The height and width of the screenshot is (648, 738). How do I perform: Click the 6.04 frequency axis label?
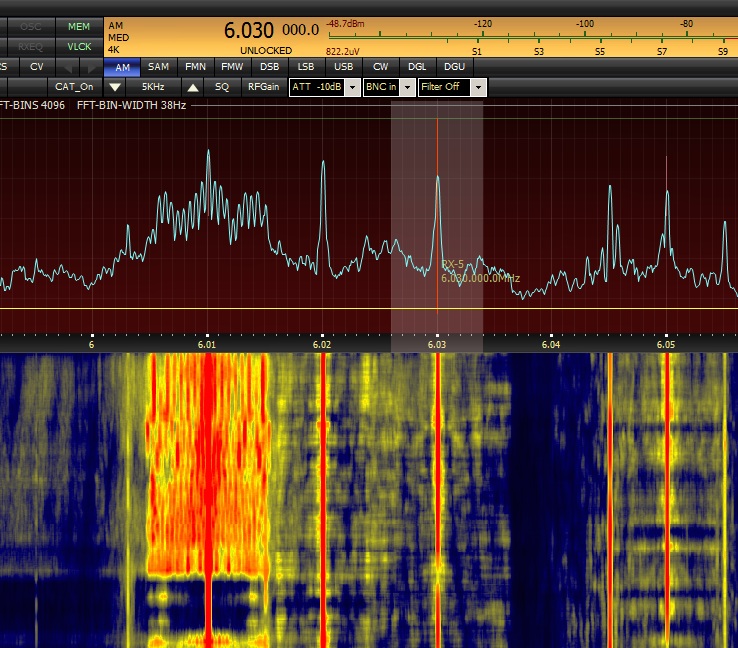click(x=551, y=345)
